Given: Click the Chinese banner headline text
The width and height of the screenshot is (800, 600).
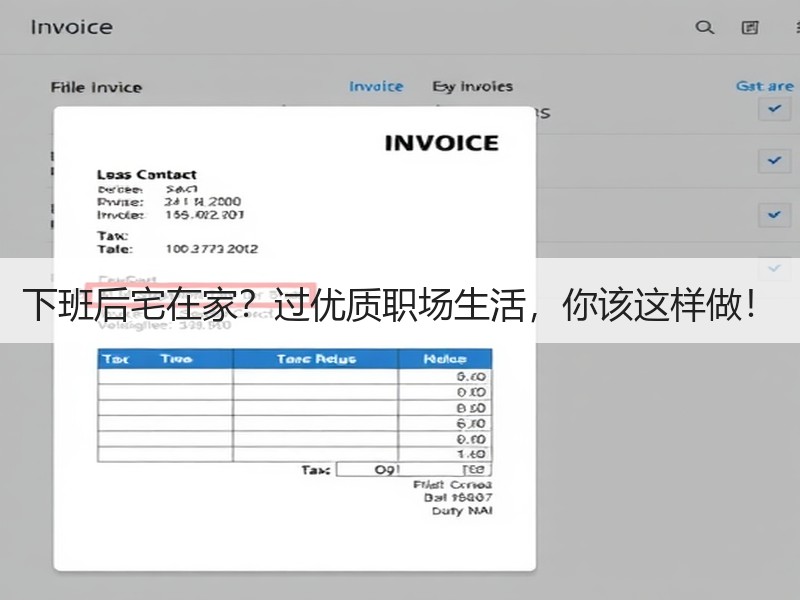Looking at the screenshot, I should point(389,305).
